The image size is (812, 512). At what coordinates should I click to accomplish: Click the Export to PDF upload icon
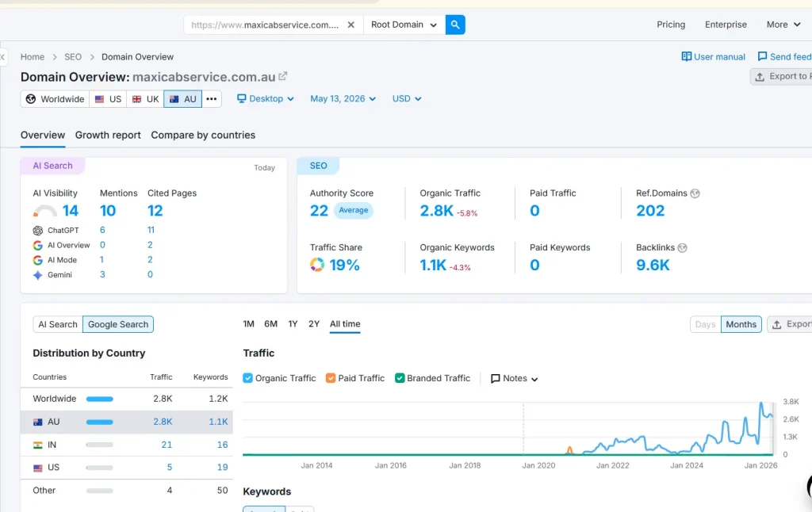(x=760, y=77)
